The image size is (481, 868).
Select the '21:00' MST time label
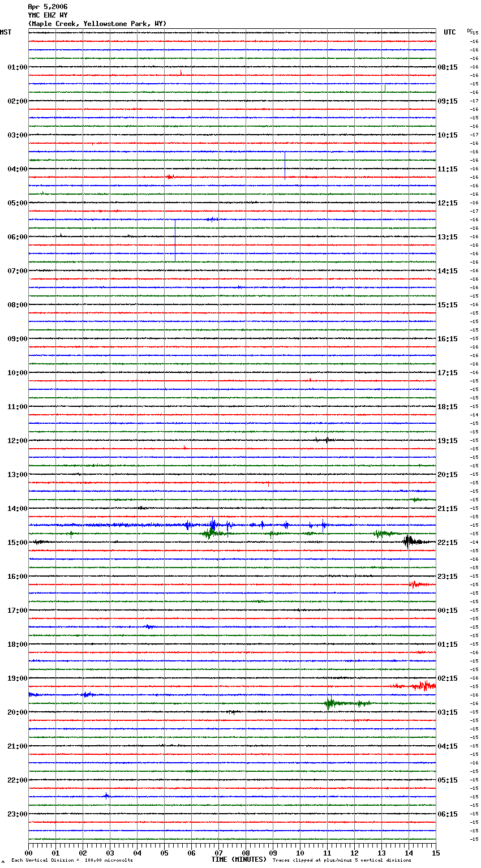click(18, 746)
